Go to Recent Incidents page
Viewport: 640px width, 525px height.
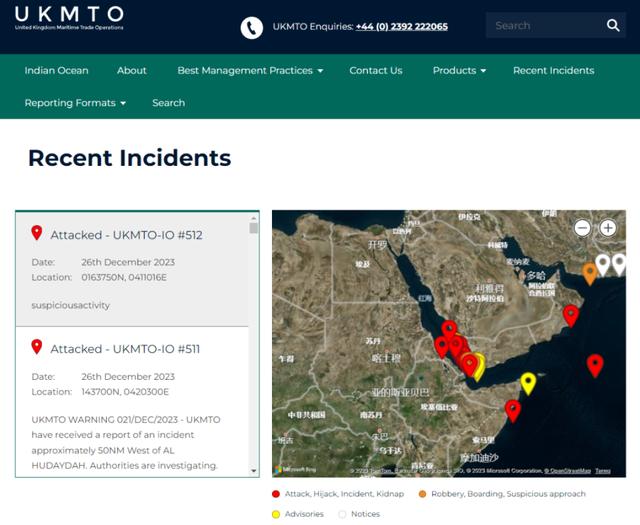click(553, 71)
